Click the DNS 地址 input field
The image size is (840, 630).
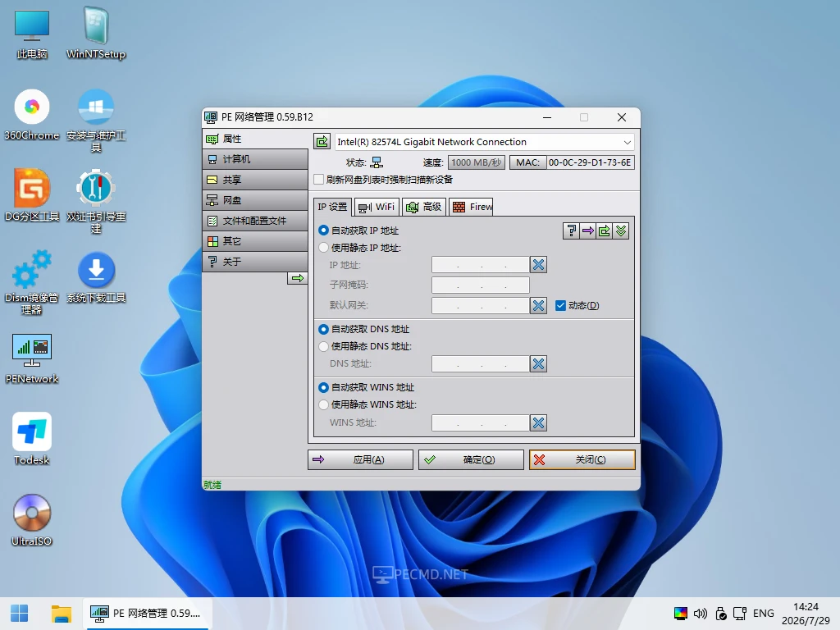coord(481,363)
